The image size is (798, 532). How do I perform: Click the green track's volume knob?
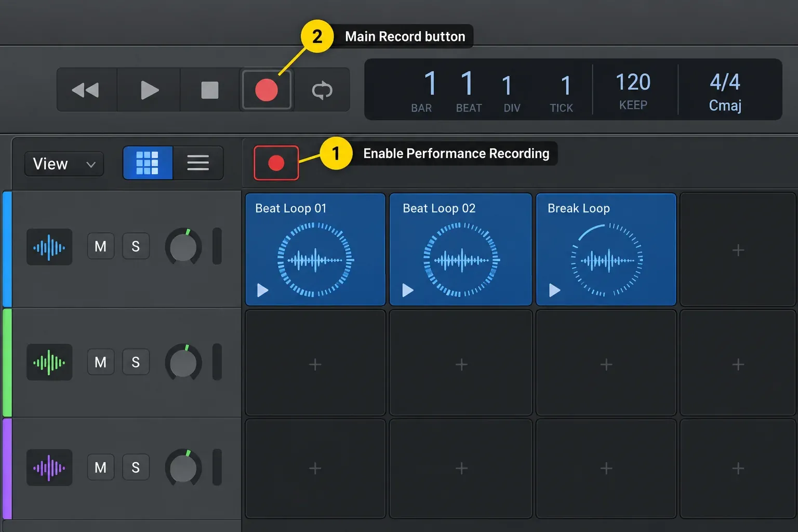(183, 363)
